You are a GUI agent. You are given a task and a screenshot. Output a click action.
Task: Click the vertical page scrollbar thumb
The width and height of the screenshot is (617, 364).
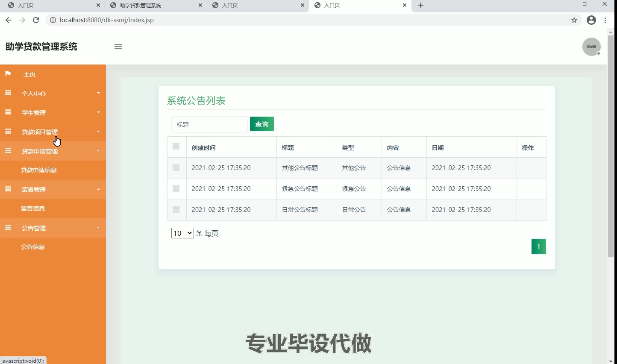(611, 145)
